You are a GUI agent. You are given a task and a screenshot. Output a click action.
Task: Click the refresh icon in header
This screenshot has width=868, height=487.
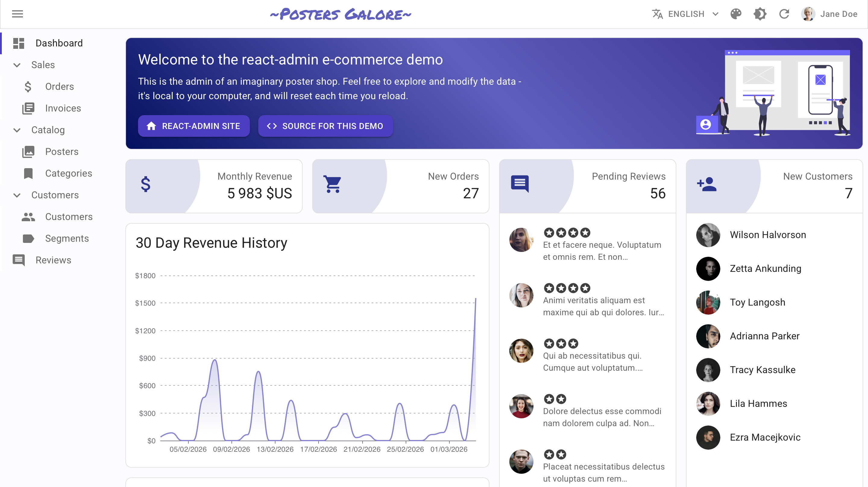click(x=784, y=14)
